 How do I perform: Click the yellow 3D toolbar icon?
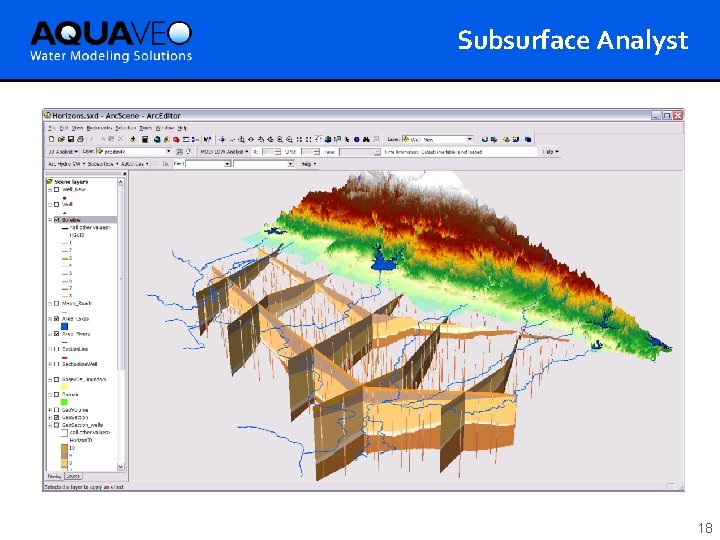click(506, 139)
